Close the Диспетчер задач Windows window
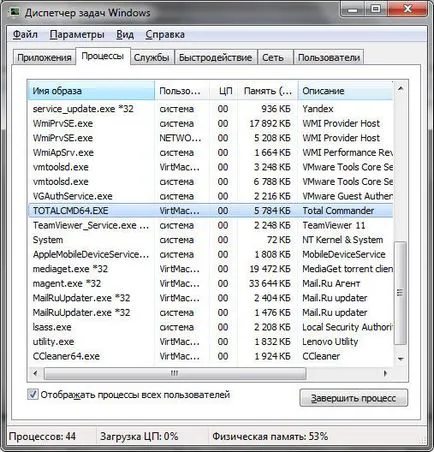The image size is (434, 452). tap(407, 9)
